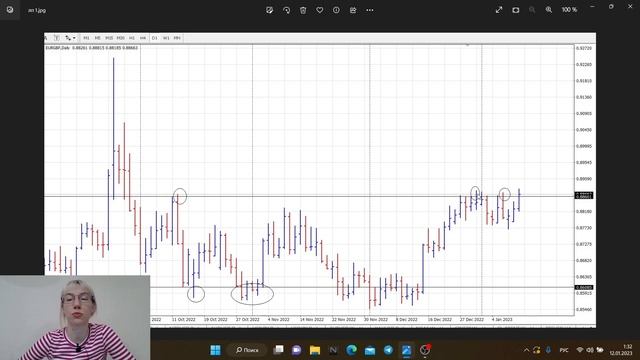640x360 pixels.
Task: Close the Photos window
Action: (x=630, y=7)
